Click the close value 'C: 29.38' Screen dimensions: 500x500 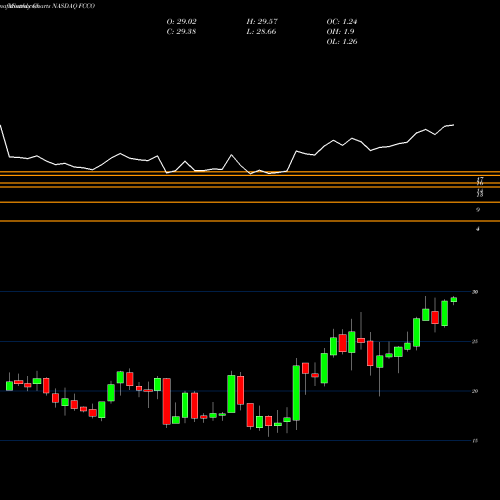click(181, 32)
